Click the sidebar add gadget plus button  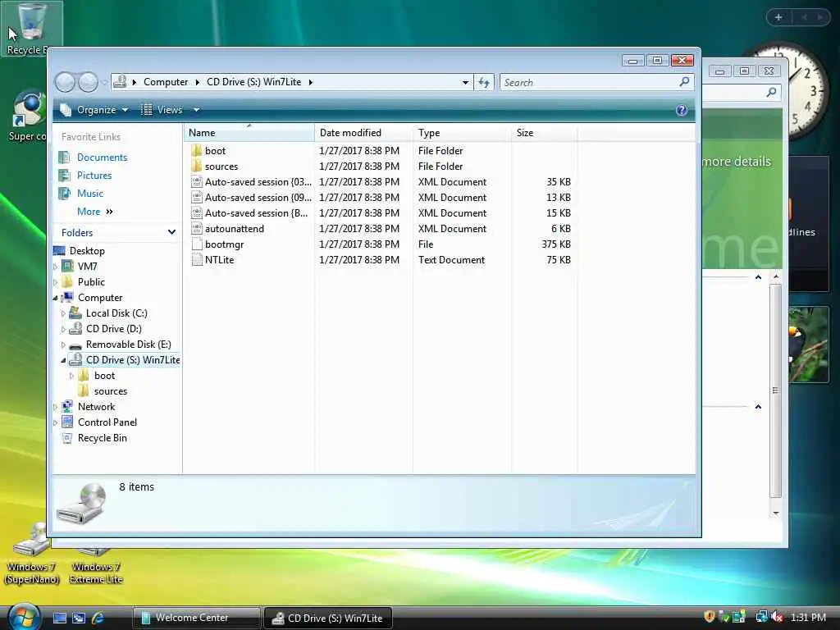pos(778,17)
